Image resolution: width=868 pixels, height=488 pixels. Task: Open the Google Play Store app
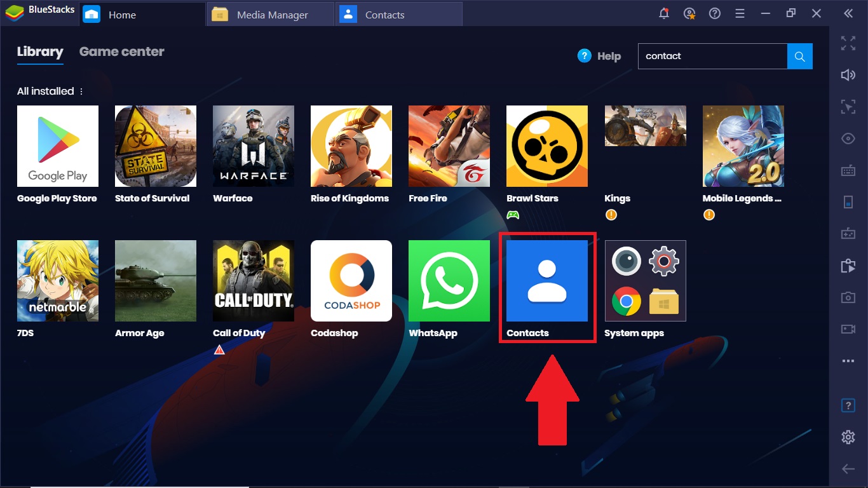pos(58,146)
